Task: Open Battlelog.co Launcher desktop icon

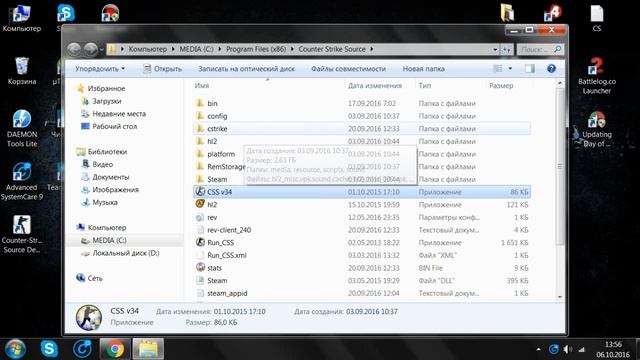Action: click(x=597, y=76)
